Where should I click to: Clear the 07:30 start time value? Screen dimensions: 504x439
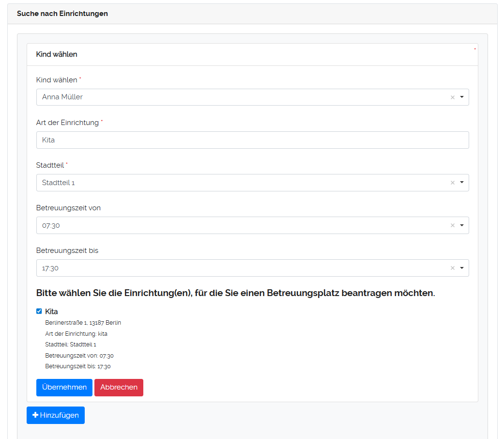pos(453,225)
